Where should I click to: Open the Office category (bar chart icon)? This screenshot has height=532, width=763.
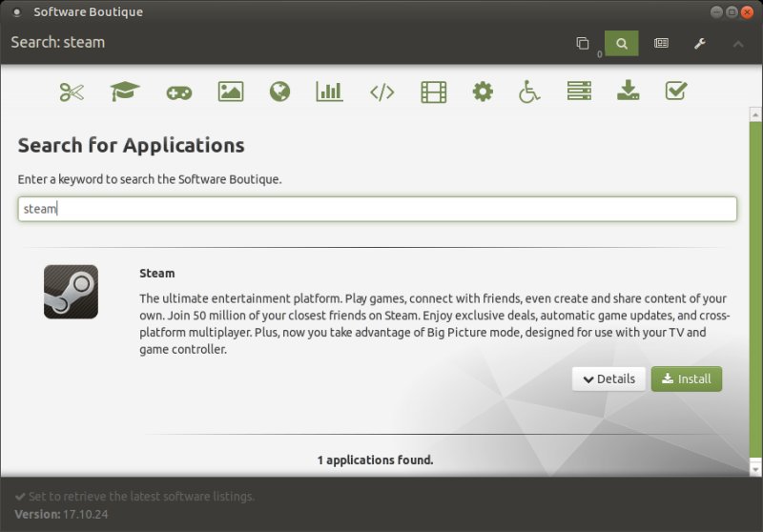pos(329,92)
